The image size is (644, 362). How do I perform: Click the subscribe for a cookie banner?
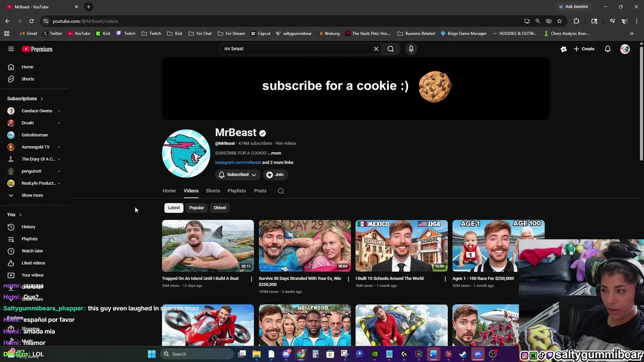(356, 88)
